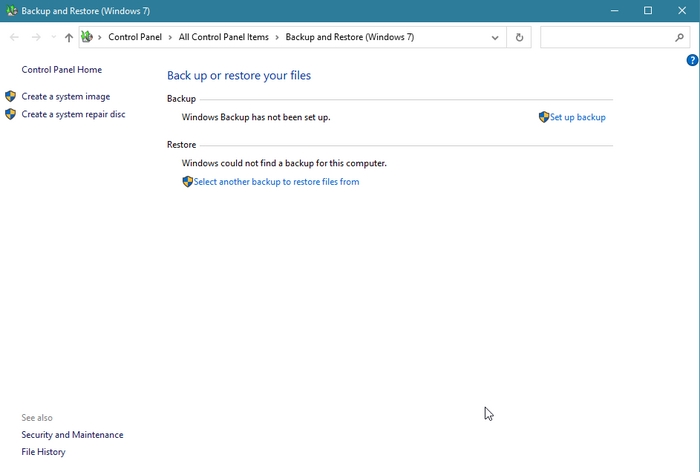700x472 pixels.
Task: Open the recent locations dropdown arrow
Action: (x=52, y=37)
